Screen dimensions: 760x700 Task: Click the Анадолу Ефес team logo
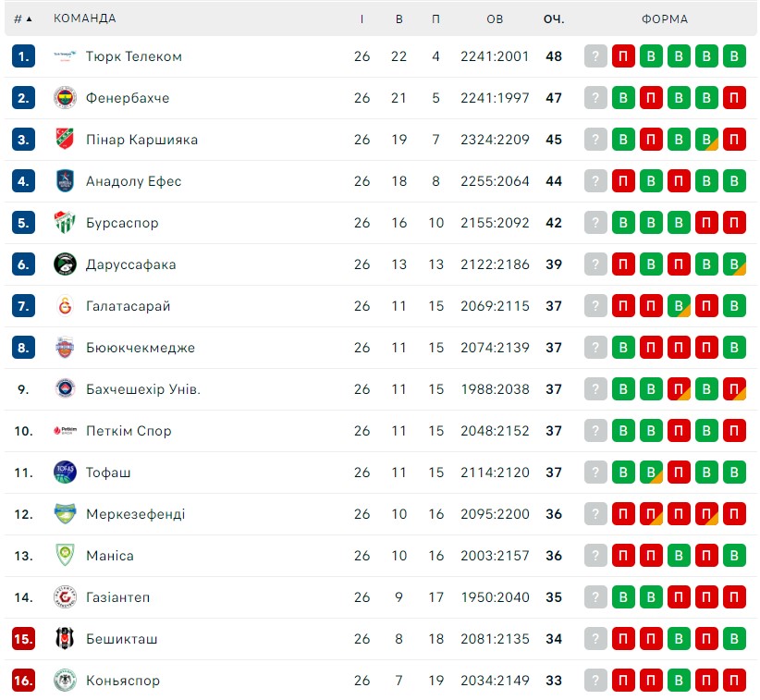pos(65,181)
